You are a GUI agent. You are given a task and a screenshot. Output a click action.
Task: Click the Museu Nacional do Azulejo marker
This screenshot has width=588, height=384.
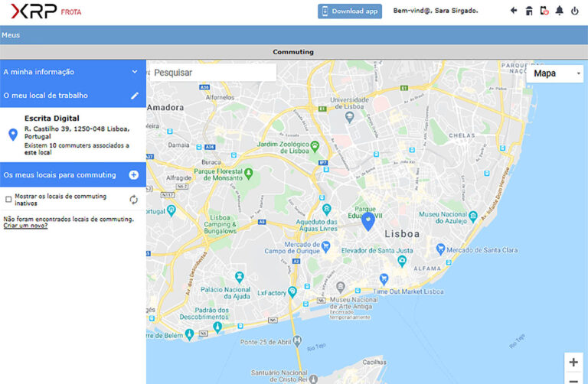473,216
